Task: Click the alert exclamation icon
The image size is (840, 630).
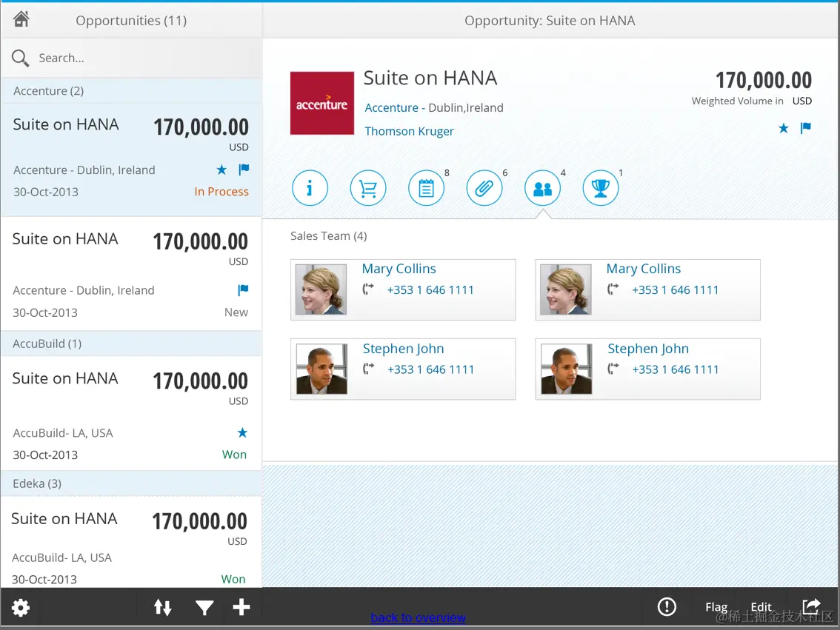Action: (667, 607)
